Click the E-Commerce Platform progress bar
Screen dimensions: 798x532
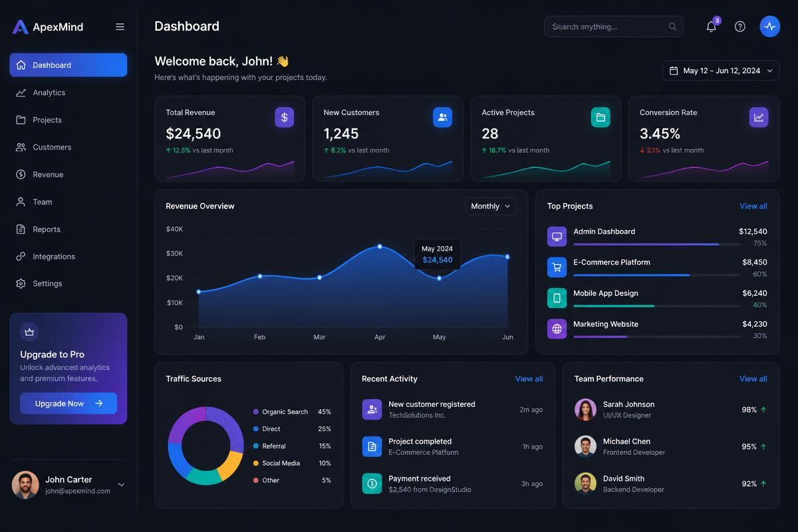[656, 275]
